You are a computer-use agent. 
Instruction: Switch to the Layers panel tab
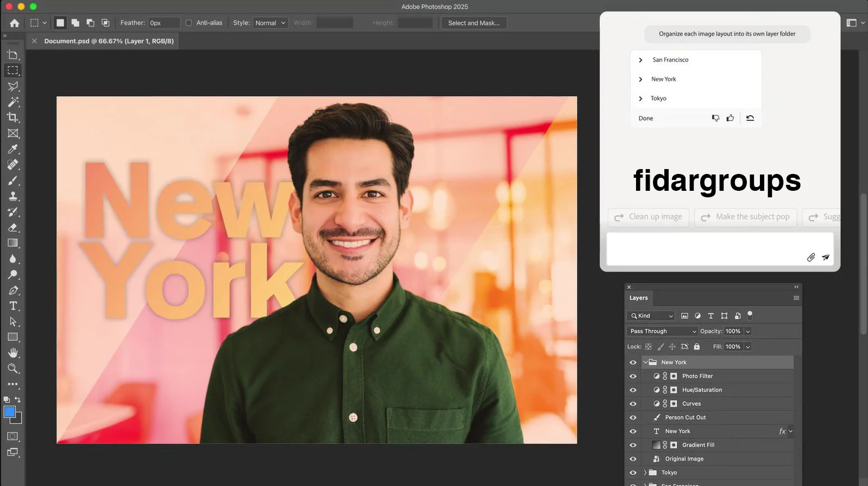coord(639,298)
